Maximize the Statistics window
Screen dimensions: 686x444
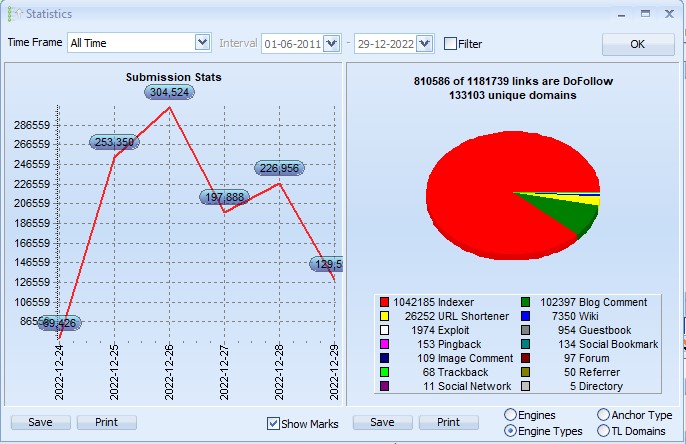coord(645,14)
